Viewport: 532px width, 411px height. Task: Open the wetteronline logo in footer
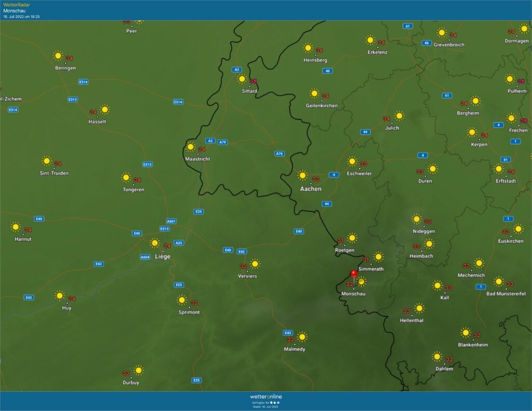[x=266, y=396]
